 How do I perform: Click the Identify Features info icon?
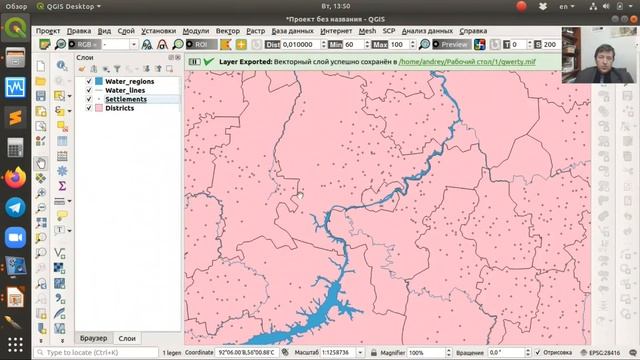coord(62,66)
